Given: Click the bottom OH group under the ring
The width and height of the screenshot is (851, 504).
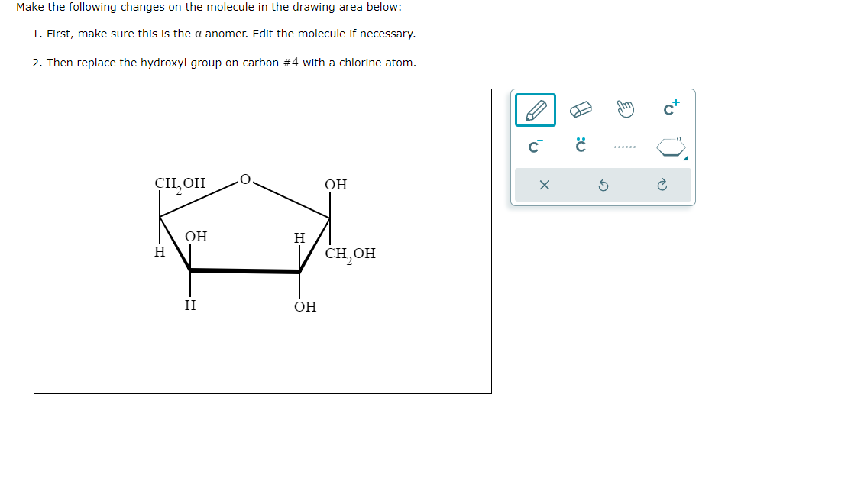Looking at the screenshot, I should click(x=303, y=307).
